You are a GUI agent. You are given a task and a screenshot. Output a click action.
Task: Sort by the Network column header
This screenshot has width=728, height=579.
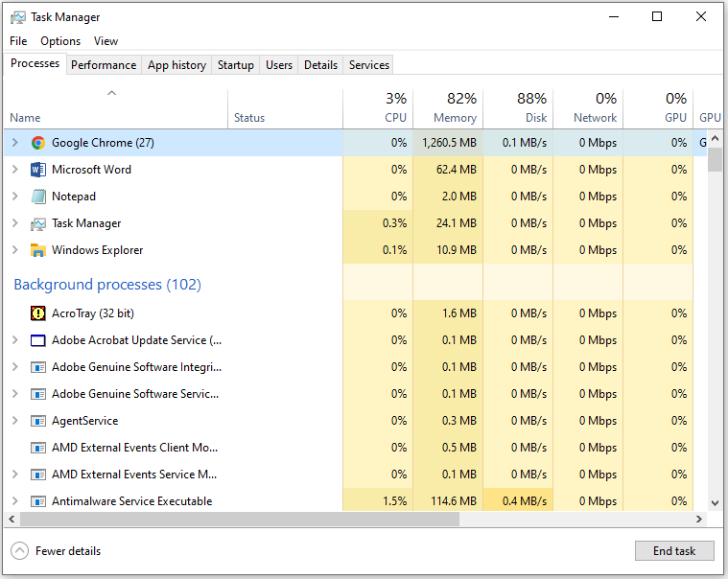(588, 109)
